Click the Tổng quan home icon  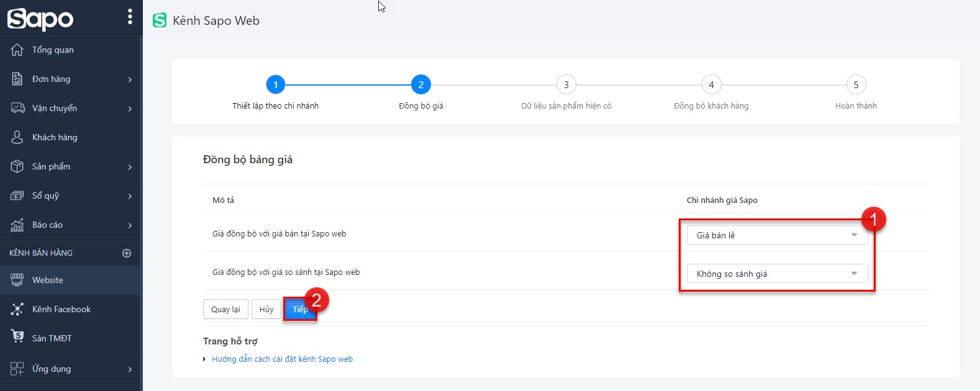click(x=17, y=50)
